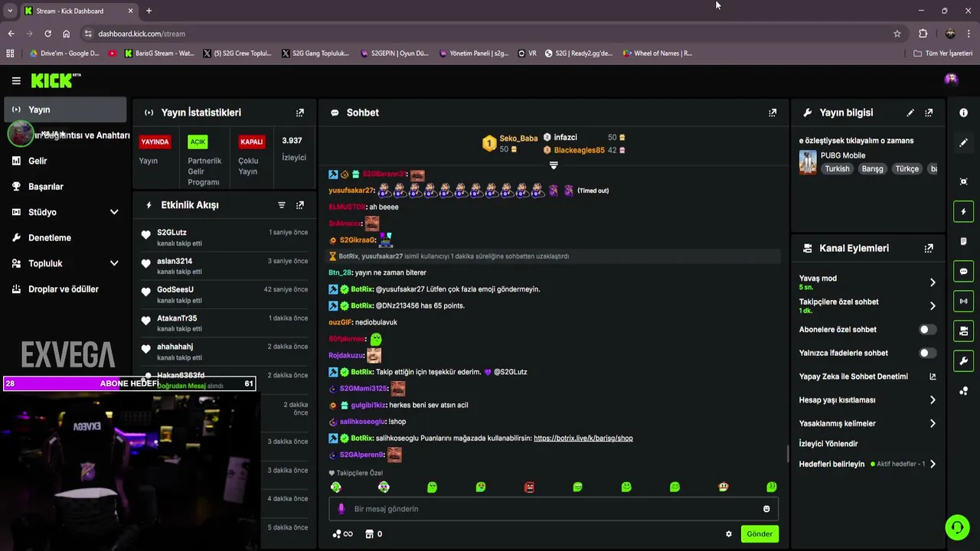980x551 pixels.
Task: Open BarisG Stream bookmark
Action: [x=158, y=54]
